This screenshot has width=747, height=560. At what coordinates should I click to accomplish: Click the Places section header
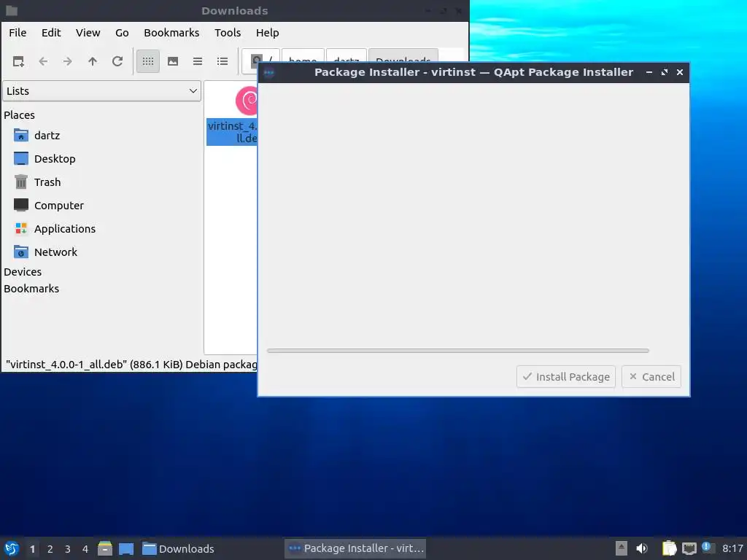click(x=19, y=115)
